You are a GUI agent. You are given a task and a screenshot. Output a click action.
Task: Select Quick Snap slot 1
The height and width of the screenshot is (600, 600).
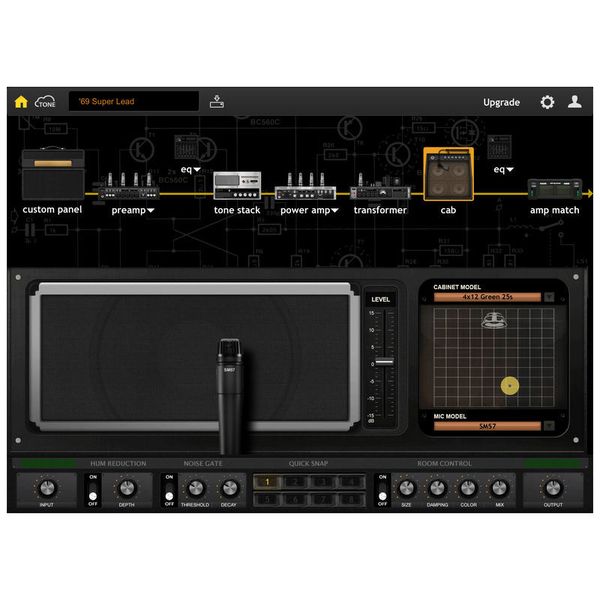coord(267,482)
